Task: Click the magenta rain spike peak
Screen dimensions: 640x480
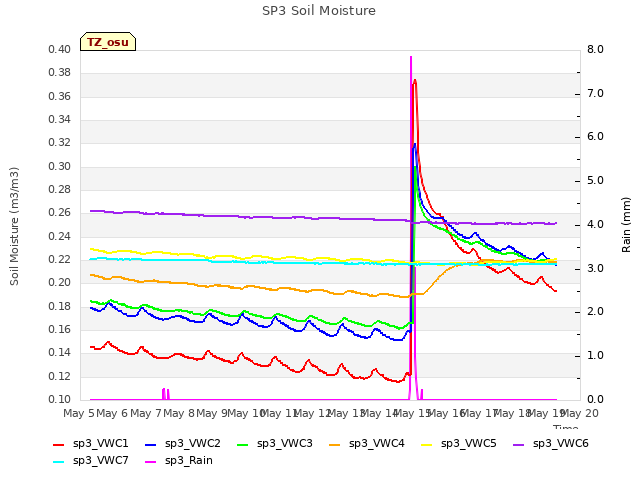Action: click(411, 58)
